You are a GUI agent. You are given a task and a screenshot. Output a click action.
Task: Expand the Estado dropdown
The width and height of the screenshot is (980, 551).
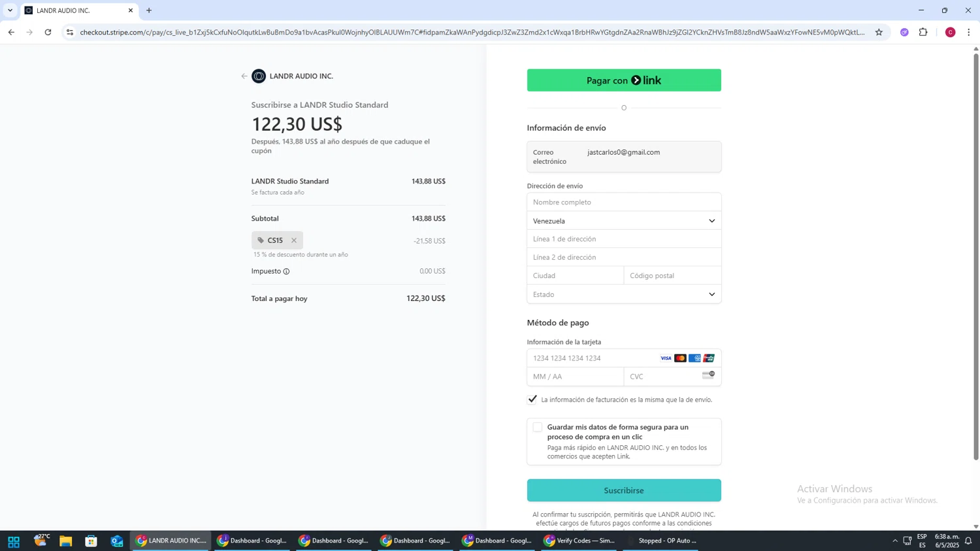[624, 294]
